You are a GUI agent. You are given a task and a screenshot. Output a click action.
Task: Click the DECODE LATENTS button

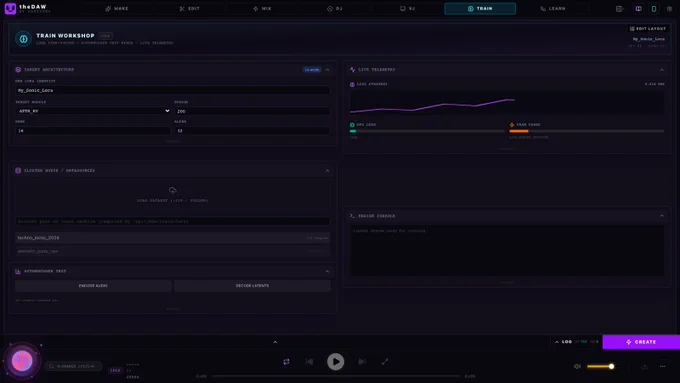tap(252, 285)
